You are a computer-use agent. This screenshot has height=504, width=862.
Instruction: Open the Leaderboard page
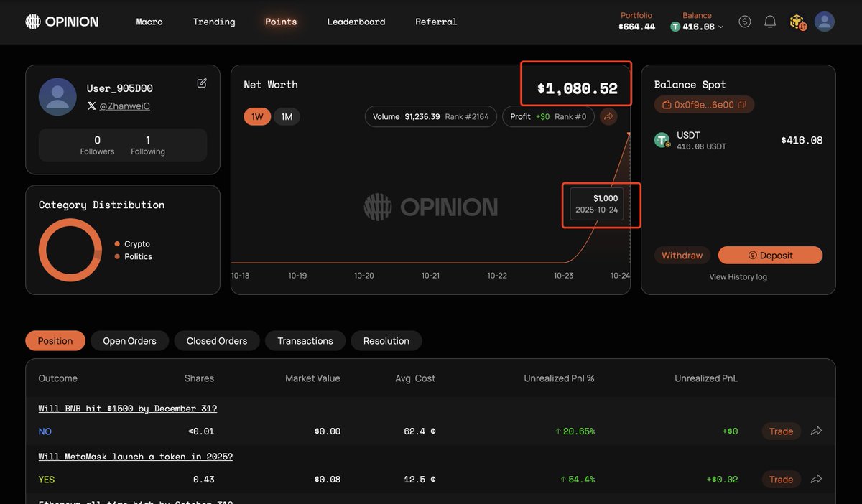[356, 22]
